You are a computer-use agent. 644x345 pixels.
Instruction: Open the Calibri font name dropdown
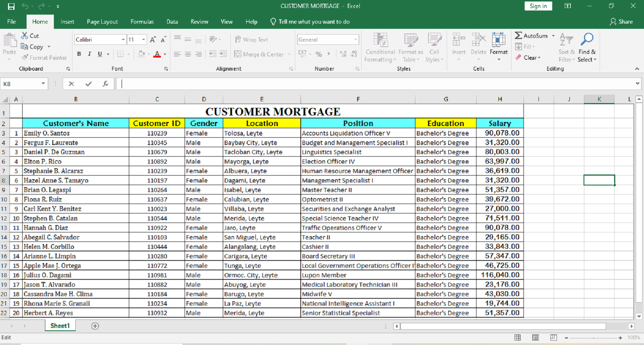[123, 39]
